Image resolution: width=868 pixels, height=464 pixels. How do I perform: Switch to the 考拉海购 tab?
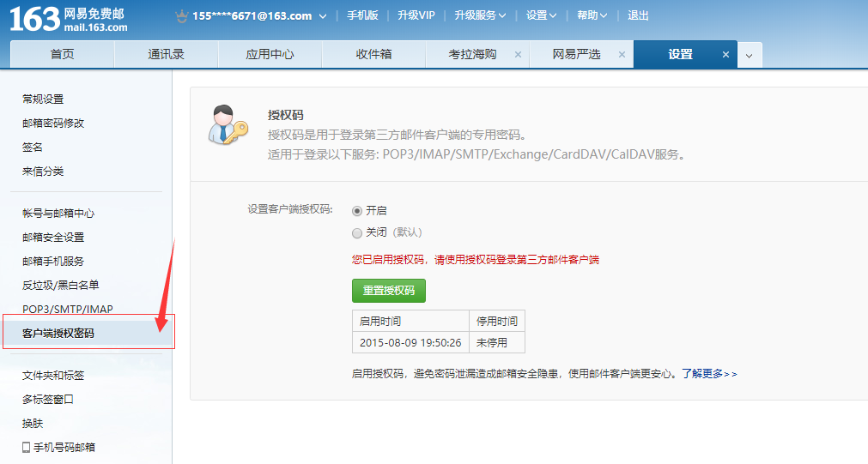472,54
